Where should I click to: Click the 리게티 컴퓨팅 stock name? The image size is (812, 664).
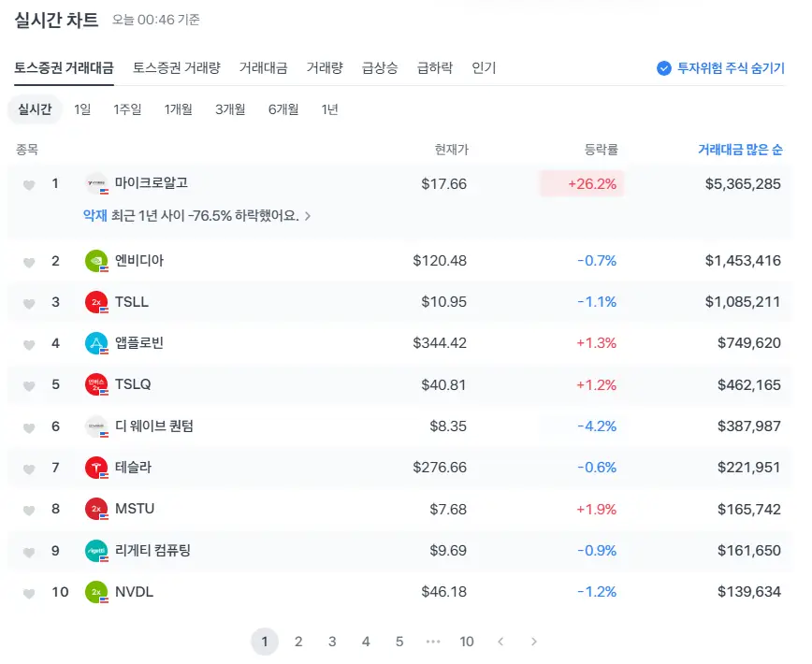click(x=152, y=550)
